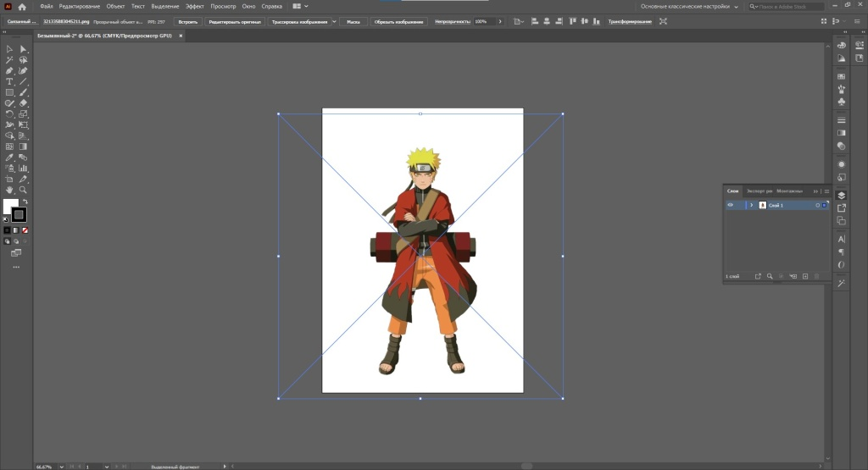This screenshot has width=868, height=470.
Task: Pick the Lasso tool
Action: coord(23,60)
